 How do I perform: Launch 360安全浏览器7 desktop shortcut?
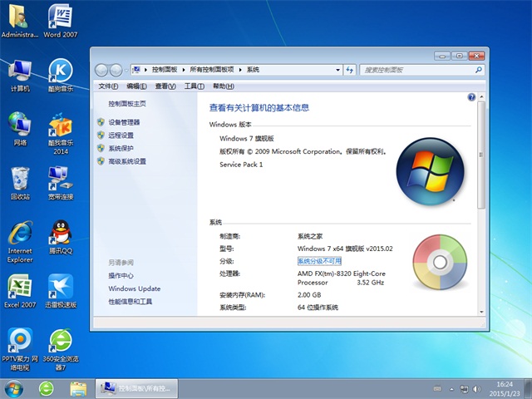click(x=61, y=349)
